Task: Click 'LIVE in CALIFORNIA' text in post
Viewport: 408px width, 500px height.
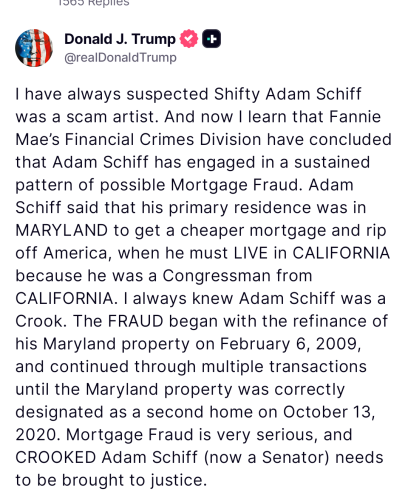Action: (x=311, y=253)
